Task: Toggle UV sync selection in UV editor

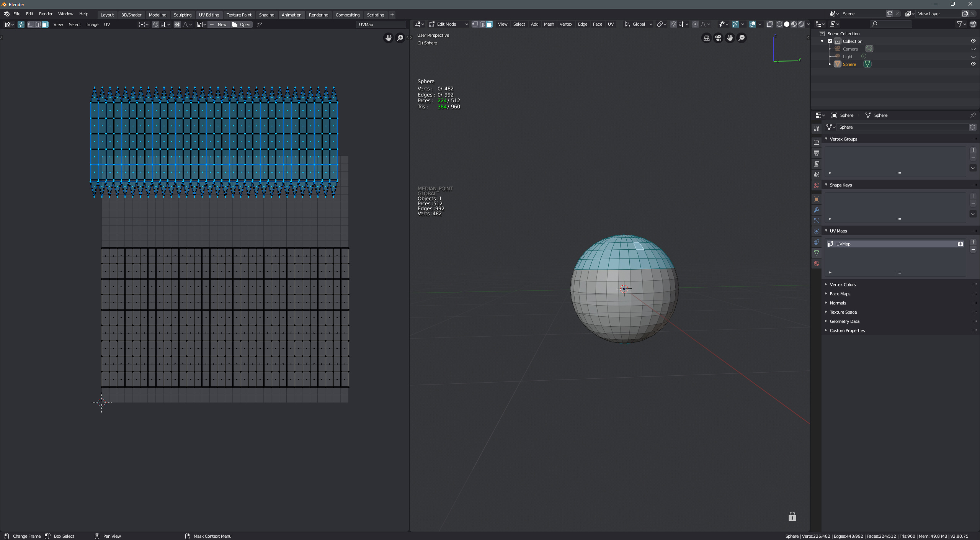Action: click(21, 25)
